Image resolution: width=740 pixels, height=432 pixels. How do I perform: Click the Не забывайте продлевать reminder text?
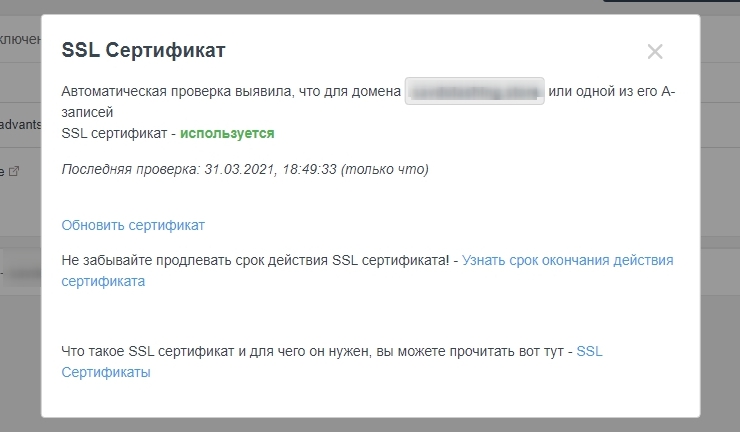255,260
